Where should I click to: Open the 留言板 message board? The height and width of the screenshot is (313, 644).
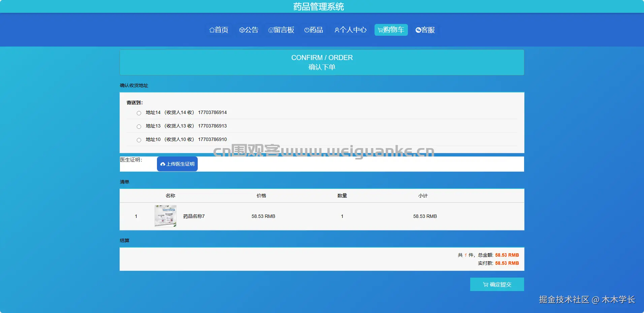tap(281, 30)
